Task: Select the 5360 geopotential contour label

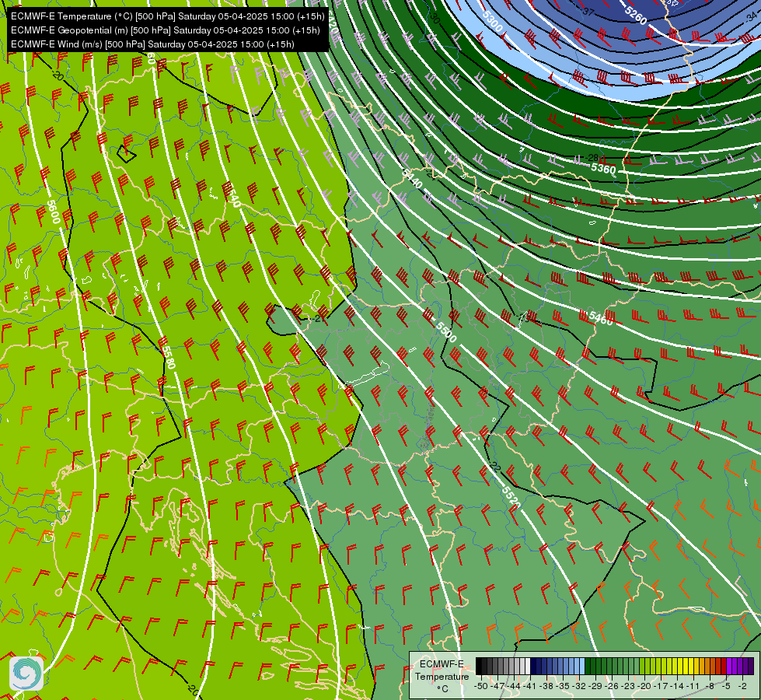Action: 603,169
